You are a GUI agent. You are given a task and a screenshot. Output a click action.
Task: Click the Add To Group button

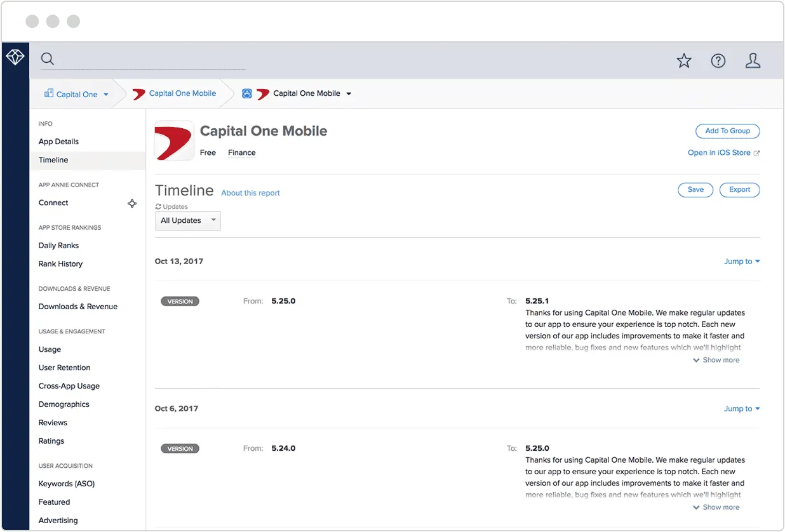728,131
